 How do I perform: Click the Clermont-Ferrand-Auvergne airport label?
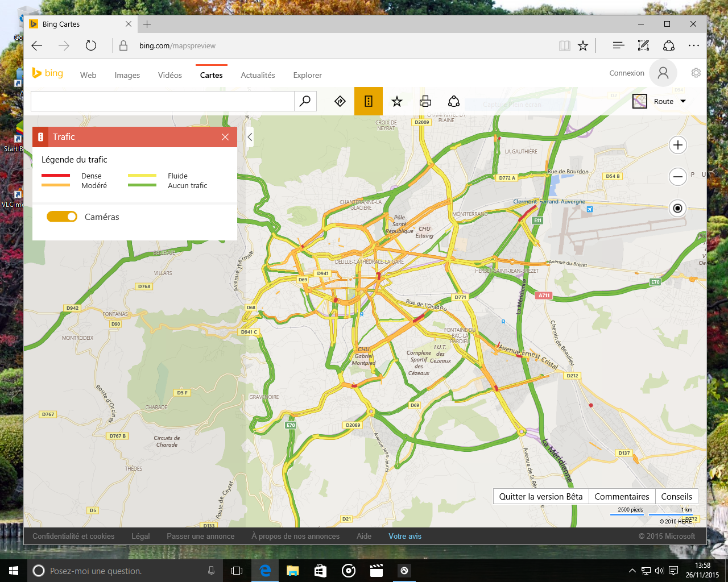pyautogui.click(x=549, y=202)
